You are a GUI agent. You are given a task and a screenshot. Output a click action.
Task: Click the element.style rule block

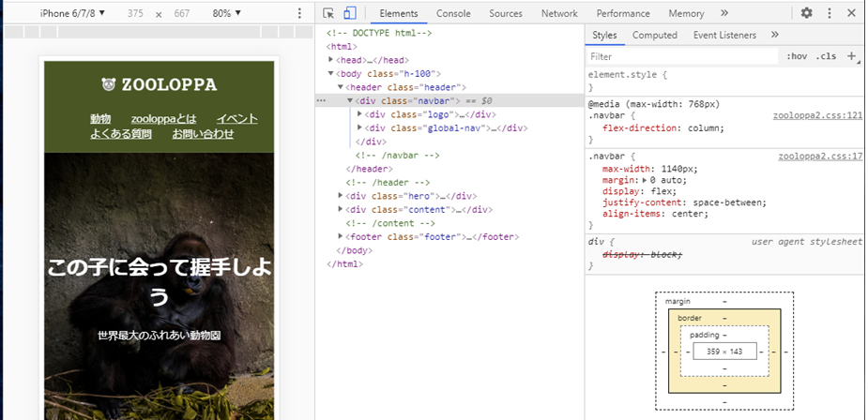725,81
